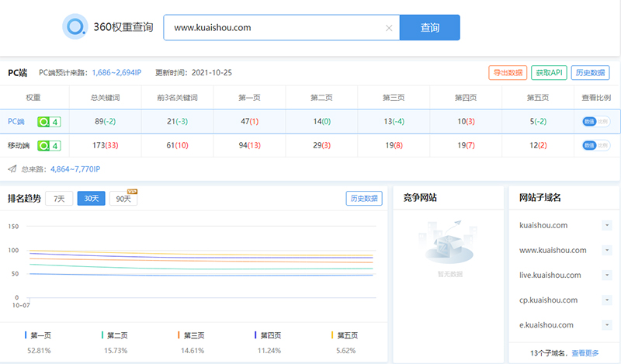Toggle 第二页 legend item in chart
Screen dimensions: 621x364
coord(114,335)
